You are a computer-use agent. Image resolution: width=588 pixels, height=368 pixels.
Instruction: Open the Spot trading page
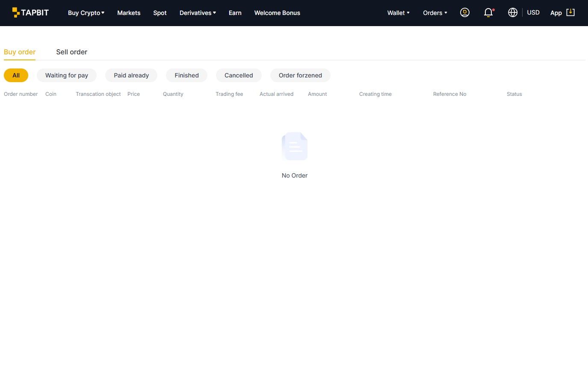point(160,13)
